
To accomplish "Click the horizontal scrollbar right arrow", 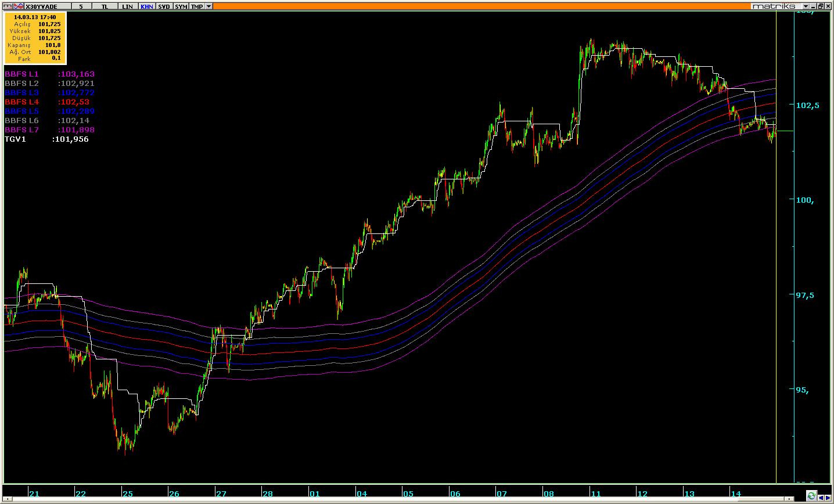I will [x=789, y=499].
